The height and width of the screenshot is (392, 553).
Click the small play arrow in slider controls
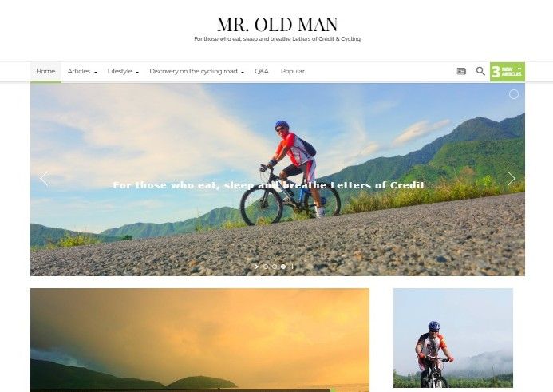point(257,267)
